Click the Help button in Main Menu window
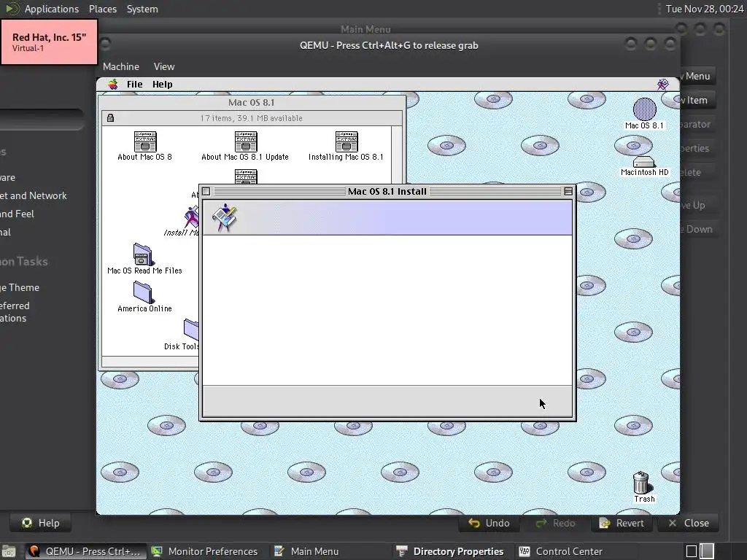Viewport: 747px width, 560px height. [x=41, y=523]
